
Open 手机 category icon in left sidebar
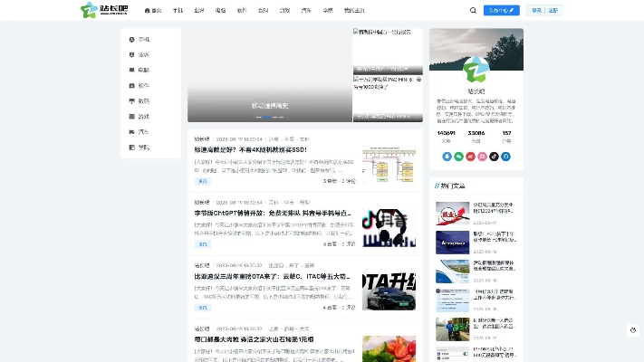132,40
